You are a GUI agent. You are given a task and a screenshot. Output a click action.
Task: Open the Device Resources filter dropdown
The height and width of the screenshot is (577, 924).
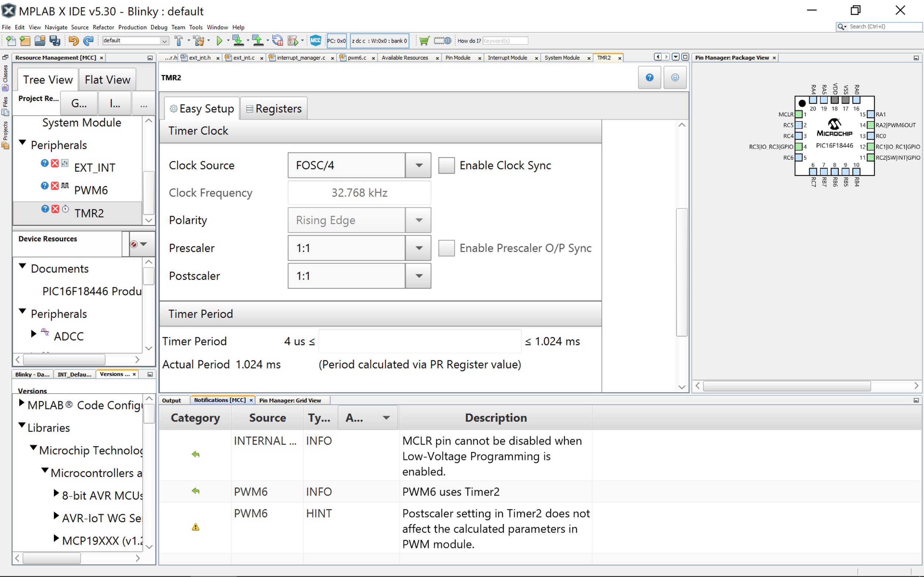(142, 244)
